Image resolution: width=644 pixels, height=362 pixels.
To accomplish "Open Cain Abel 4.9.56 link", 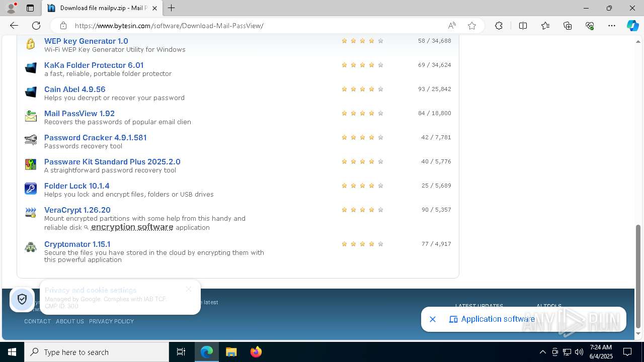I will pos(75,89).
